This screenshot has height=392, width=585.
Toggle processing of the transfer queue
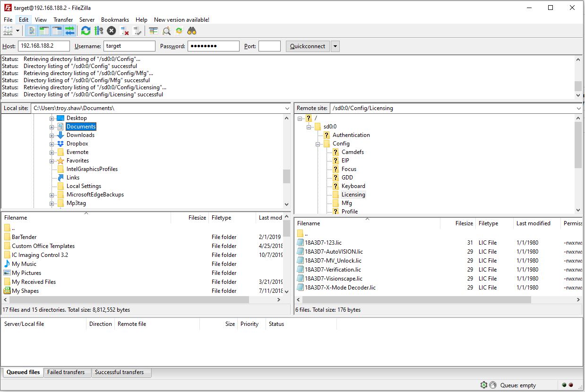[x=98, y=31]
